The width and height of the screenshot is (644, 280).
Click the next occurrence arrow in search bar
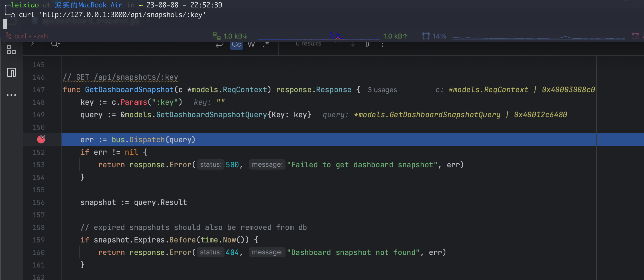click(x=352, y=44)
